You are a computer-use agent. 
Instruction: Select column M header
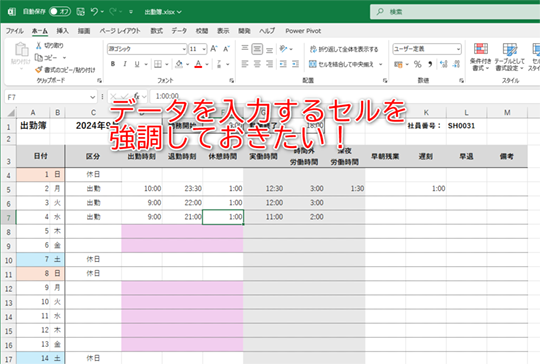[x=507, y=113]
